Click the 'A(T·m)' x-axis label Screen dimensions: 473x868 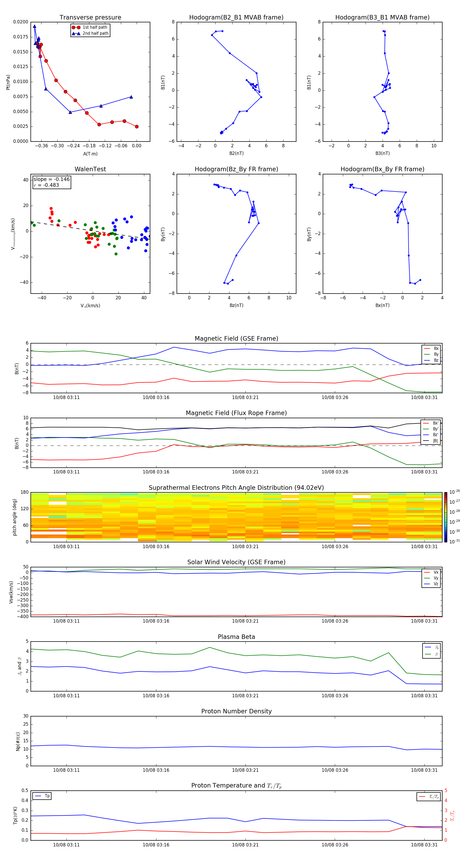[90, 154]
